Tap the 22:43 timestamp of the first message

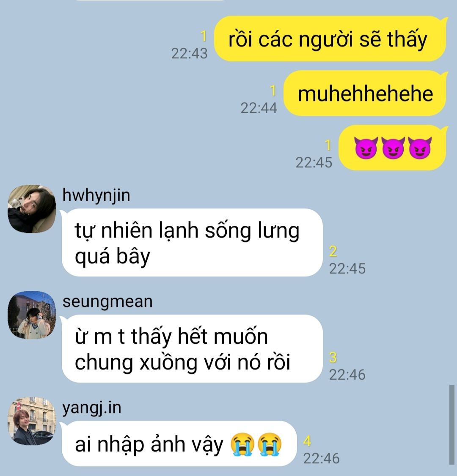[x=189, y=53]
